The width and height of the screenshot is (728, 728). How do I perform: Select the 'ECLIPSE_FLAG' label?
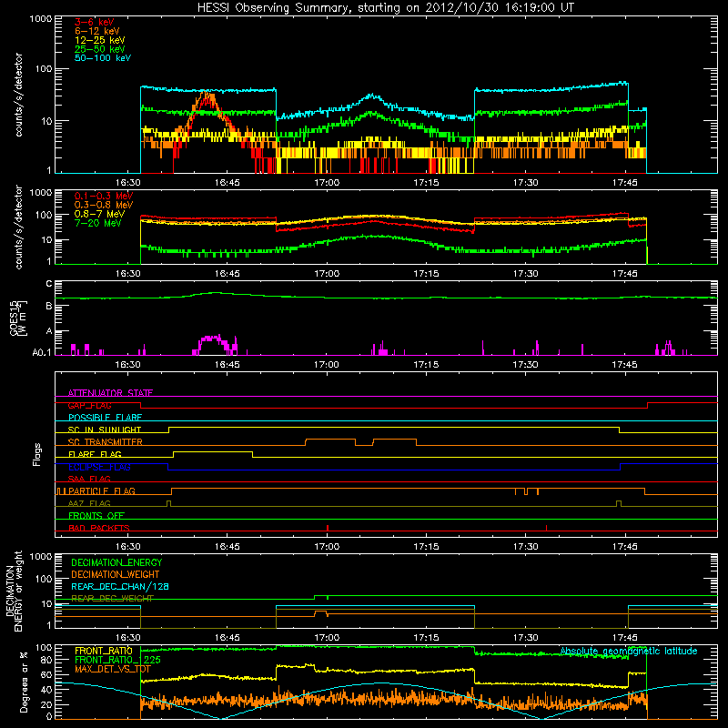point(99,467)
